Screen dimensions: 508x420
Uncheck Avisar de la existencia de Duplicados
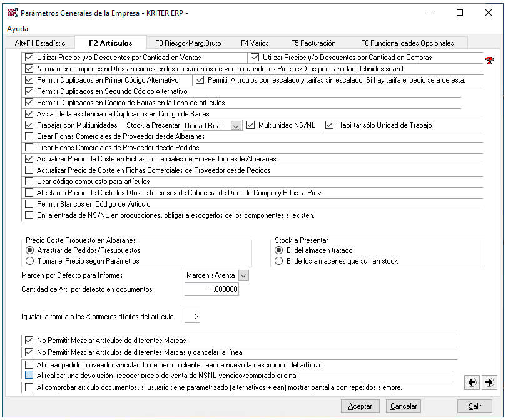pyautogui.click(x=29, y=114)
